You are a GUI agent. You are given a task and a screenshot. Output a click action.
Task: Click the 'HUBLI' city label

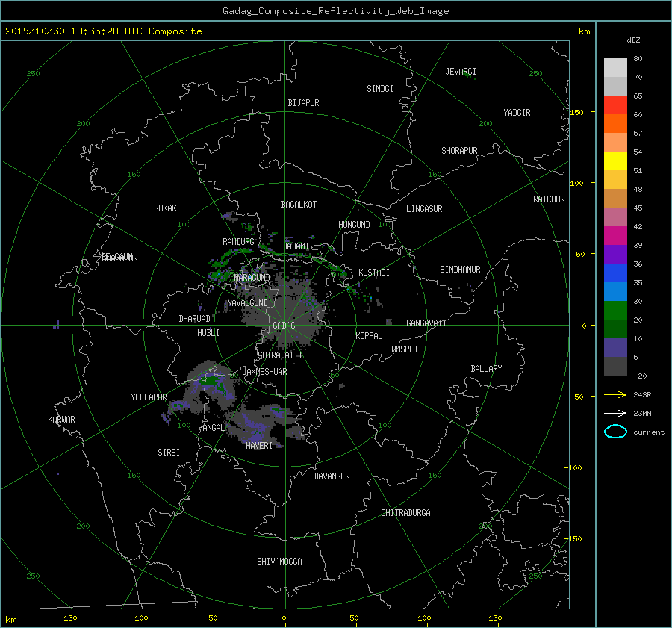[x=208, y=333]
